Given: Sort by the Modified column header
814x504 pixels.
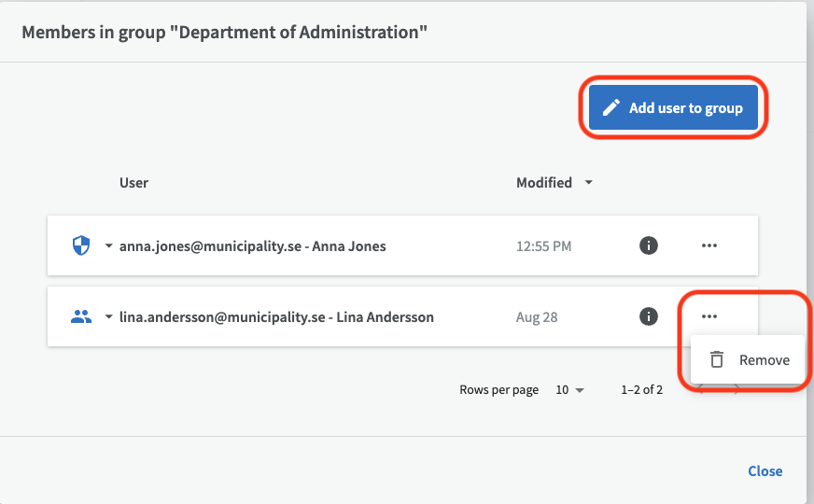Looking at the screenshot, I should point(544,183).
